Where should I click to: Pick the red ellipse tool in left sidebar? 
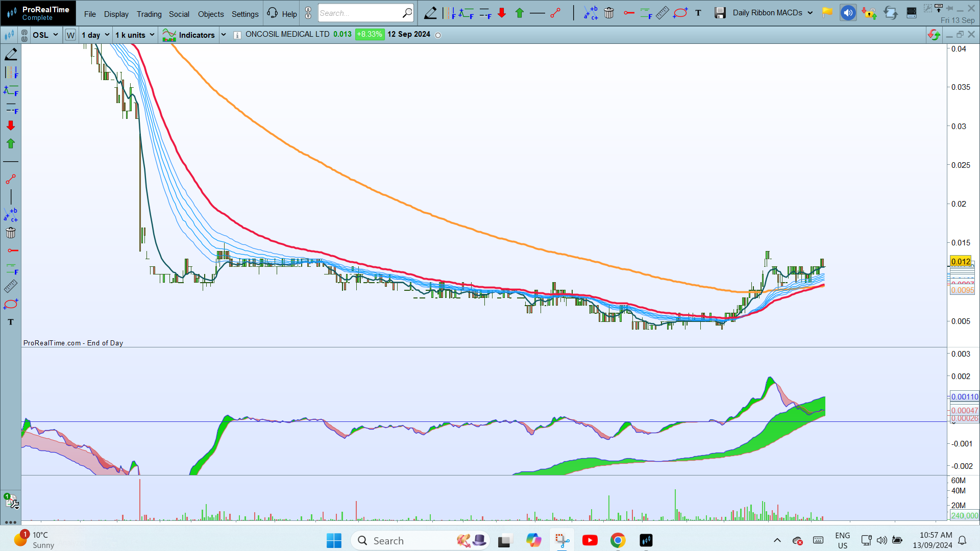[11, 304]
